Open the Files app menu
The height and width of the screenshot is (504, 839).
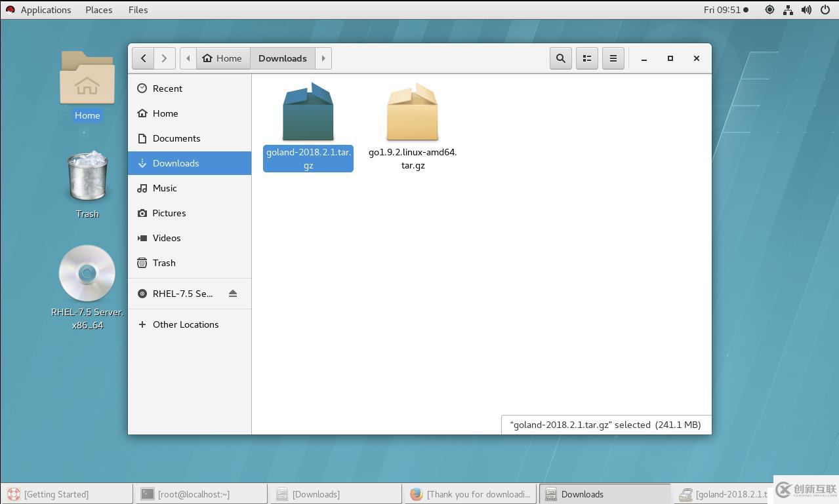tap(138, 10)
